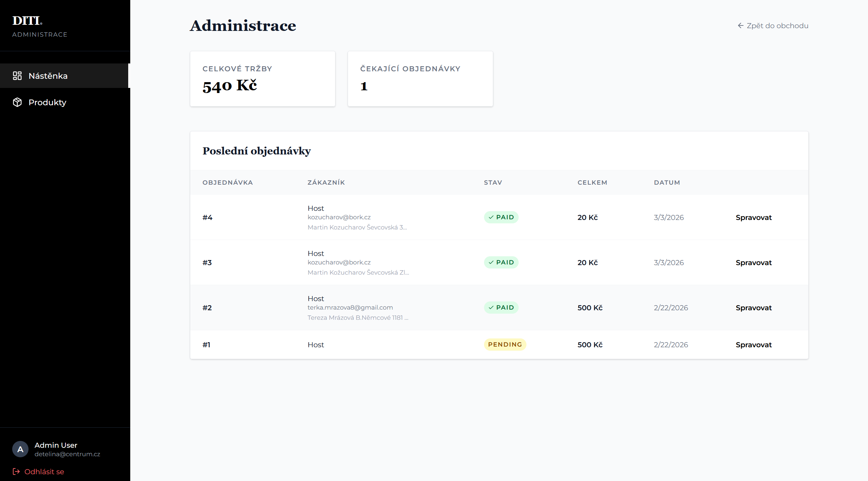The width and height of the screenshot is (868, 481).
Task: Click the Admin User avatar circle
Action: (20, 449)
